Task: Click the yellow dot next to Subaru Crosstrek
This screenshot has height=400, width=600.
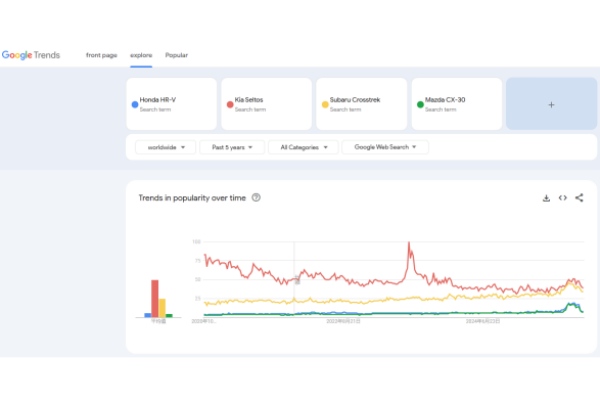Action: click(325, 104)
